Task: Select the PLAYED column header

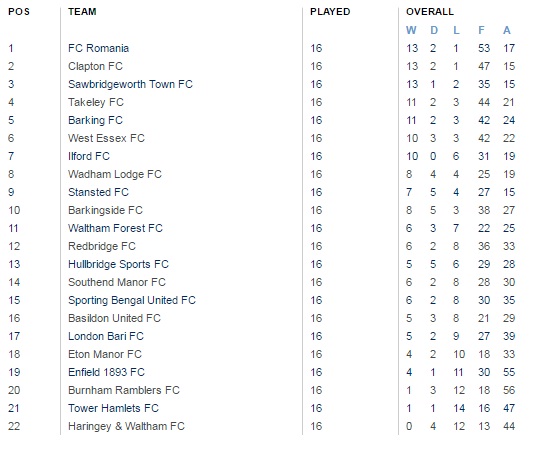Action: click(x=330, y=12)
